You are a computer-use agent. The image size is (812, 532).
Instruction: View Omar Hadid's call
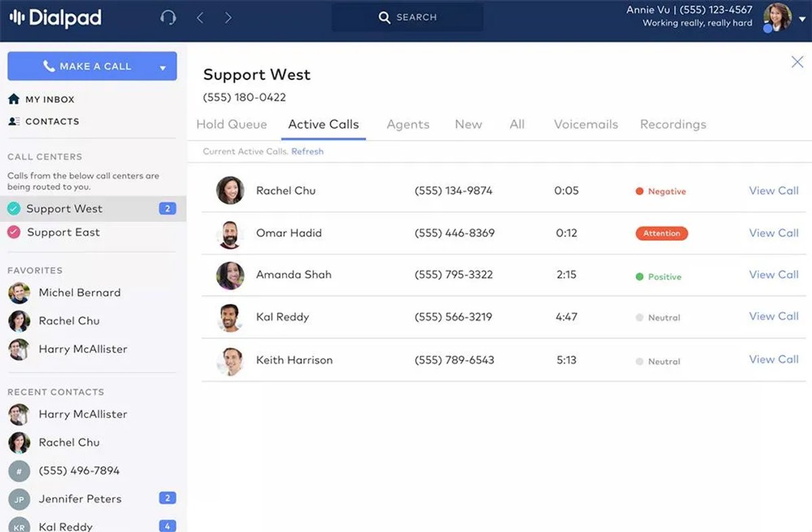[773, 233]
